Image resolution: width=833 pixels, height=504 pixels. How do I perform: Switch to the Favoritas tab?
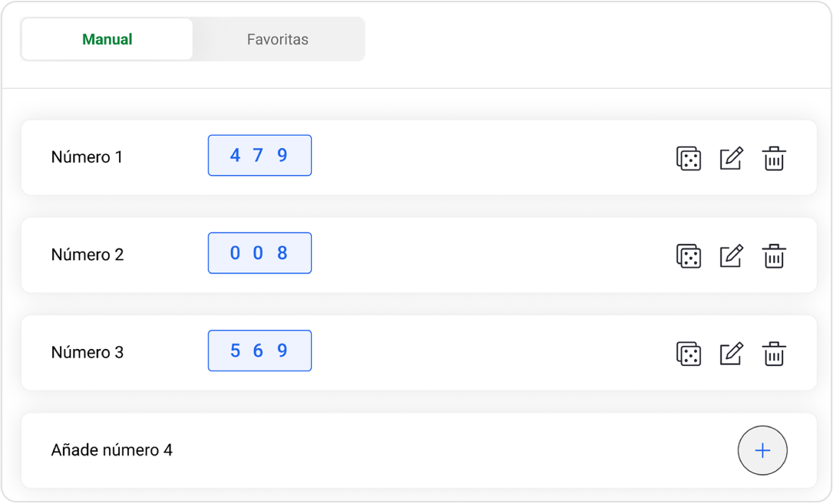tap(277, 39)
